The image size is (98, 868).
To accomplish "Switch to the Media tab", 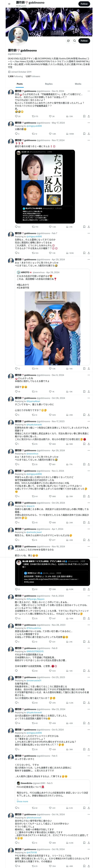I will point(78,84).
